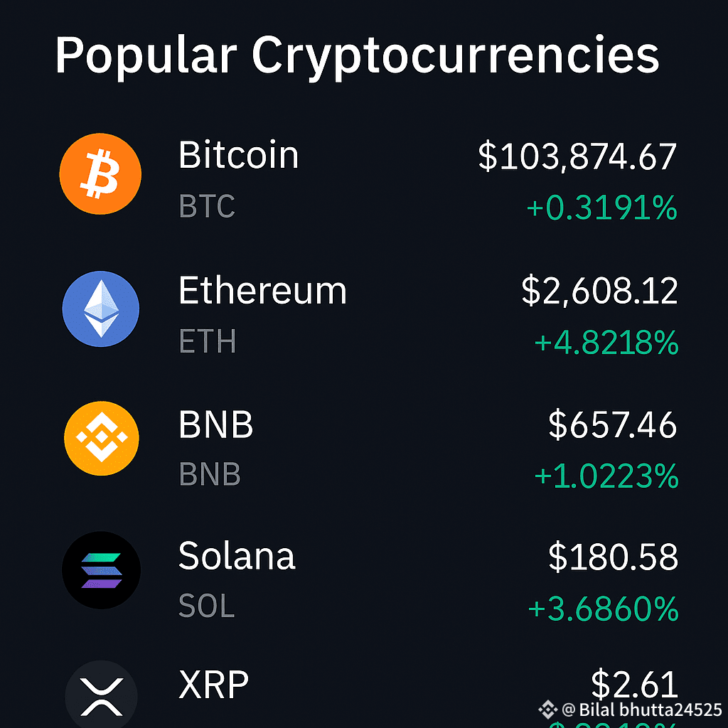Click the XRP price $2.61

click(x=634, y=685)
